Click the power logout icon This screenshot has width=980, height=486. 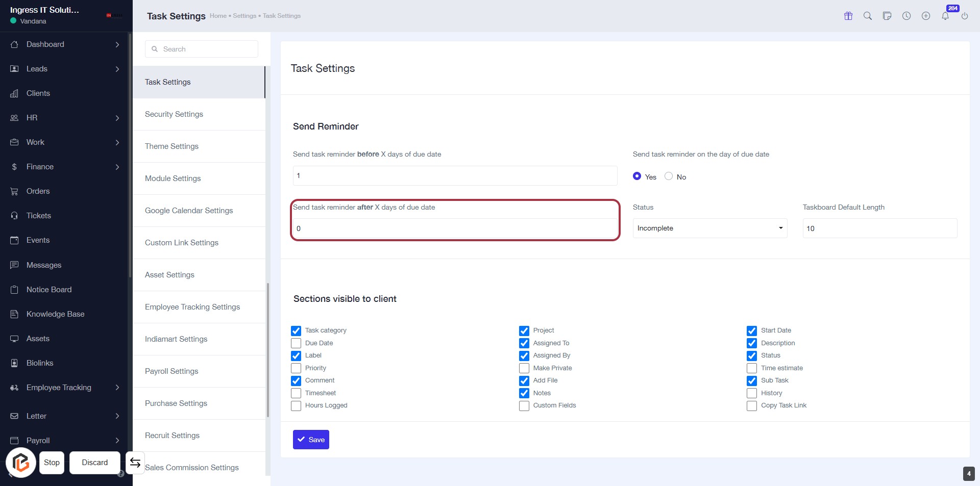965,16
